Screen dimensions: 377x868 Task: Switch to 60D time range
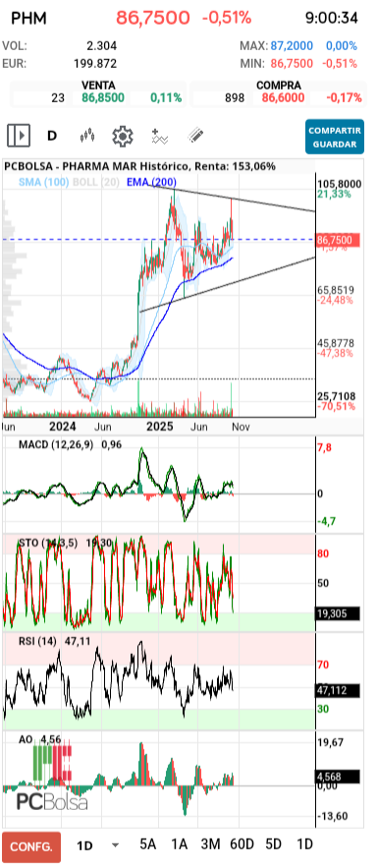pos(242,844)
